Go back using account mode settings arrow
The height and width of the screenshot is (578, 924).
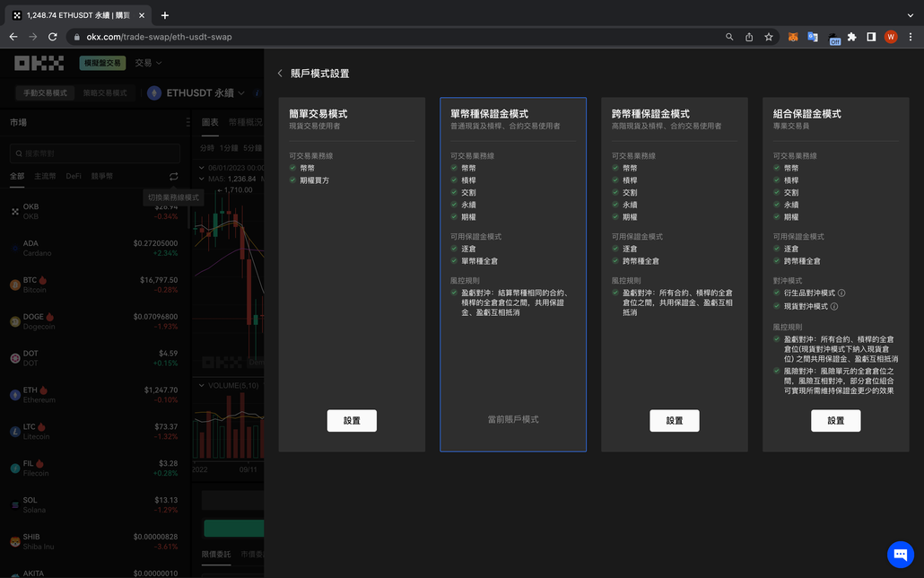[x=280, y=73]
